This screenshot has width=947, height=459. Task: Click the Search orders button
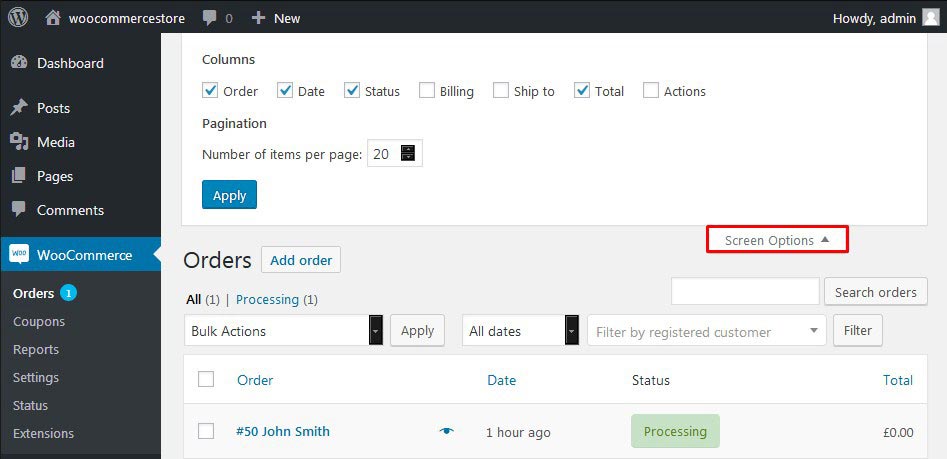tap(876, 292)
